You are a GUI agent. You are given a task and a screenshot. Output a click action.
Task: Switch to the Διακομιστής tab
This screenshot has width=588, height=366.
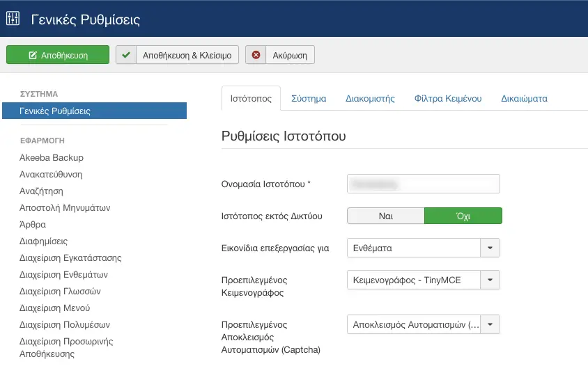370,99
